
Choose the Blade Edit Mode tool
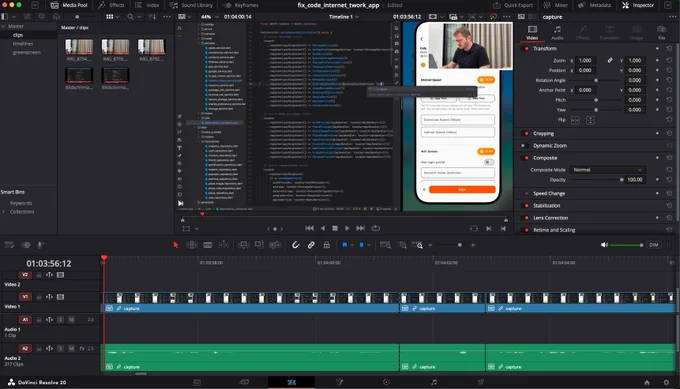208,245
